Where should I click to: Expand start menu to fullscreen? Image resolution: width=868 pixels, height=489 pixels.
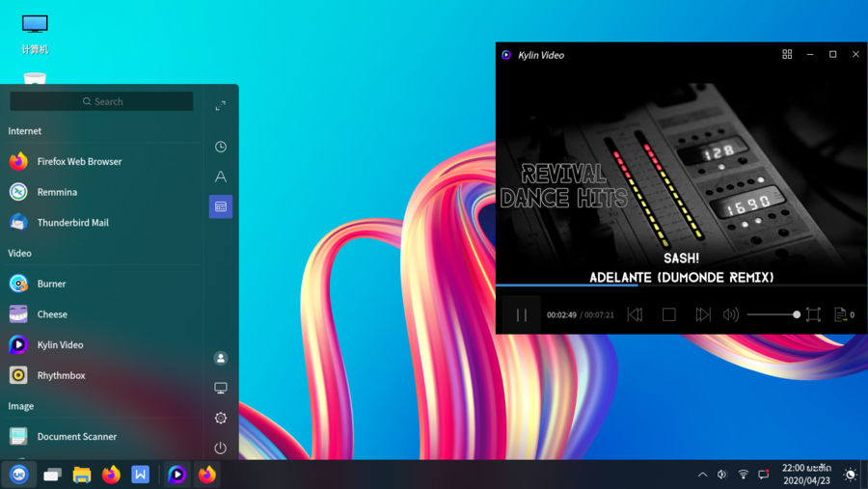220,106
